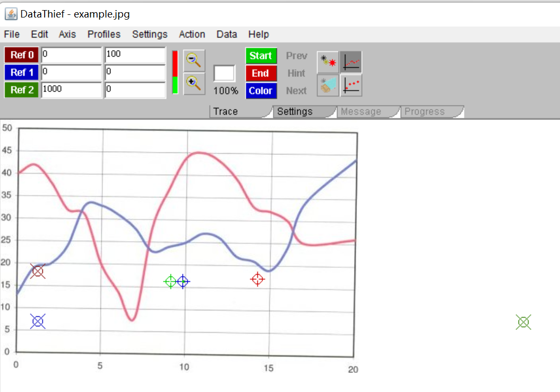Viewport: 560px width, 392px height.
Task: Switch to the Settings tab
Action: pos(304,111)
